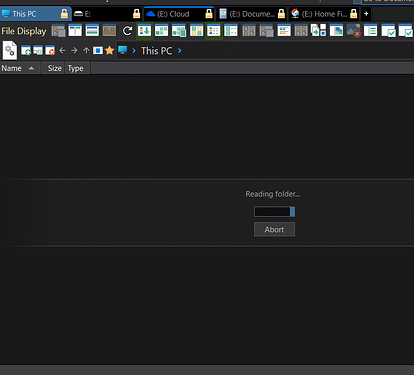Go up one folder level arrow
Image resolution: width=414 pixels, height=375 pixels.
(x=86, y=50)
